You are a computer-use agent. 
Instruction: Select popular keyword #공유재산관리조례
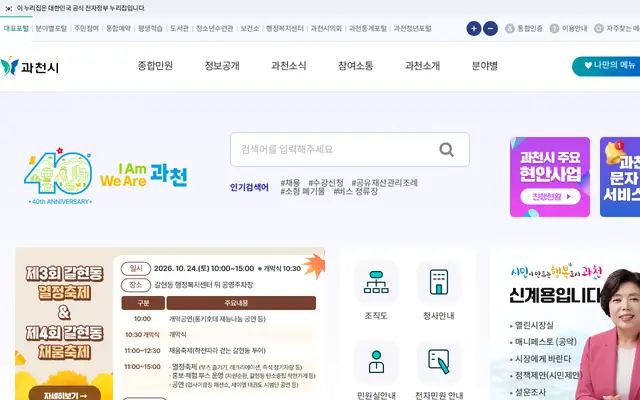384,182
